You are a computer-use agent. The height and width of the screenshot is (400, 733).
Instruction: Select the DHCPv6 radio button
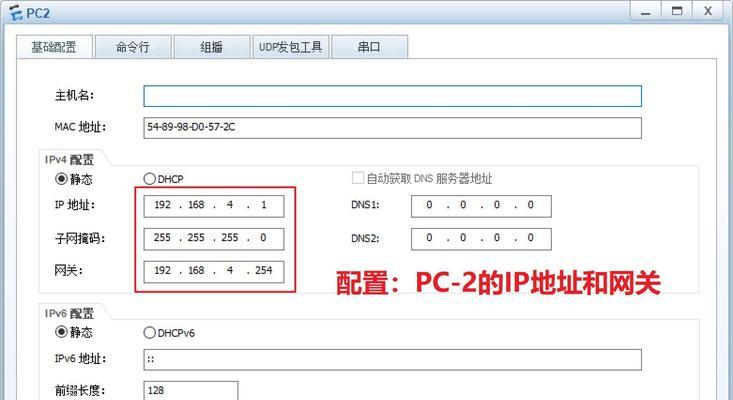[x=150, y=333]
